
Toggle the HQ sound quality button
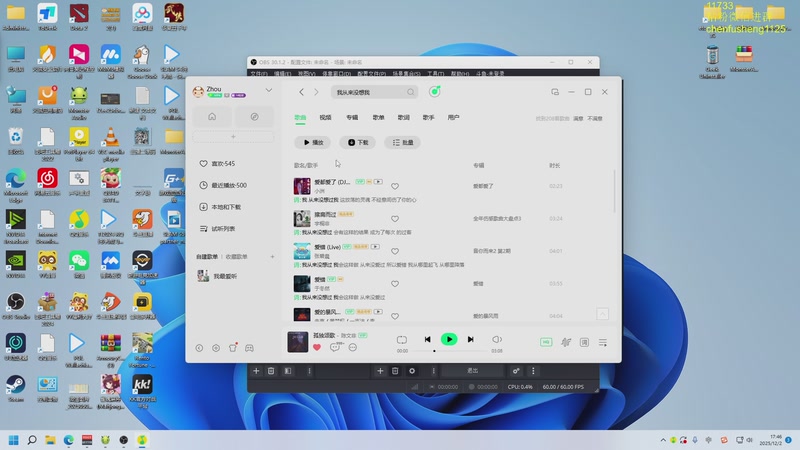click(546, 342)
